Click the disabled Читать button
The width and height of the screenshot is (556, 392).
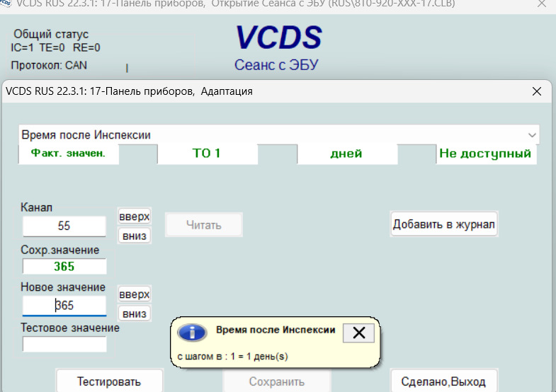204,225
